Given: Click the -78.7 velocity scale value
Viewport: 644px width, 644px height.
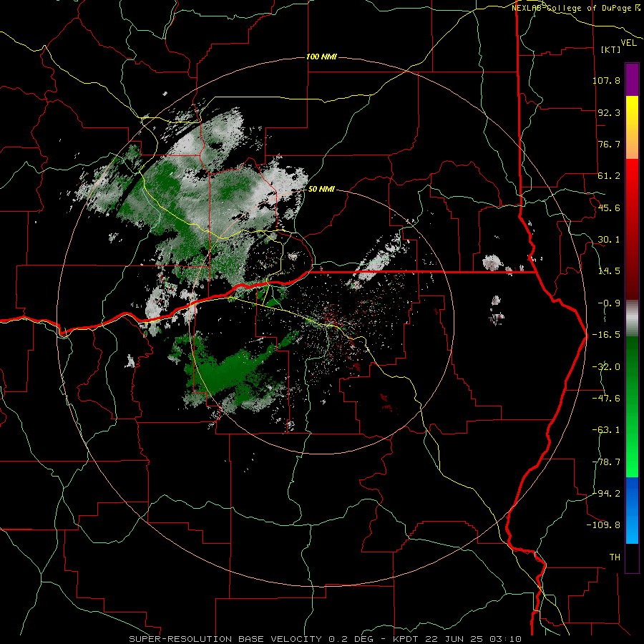Looking at the screenshot, I should tap(606, 462).
